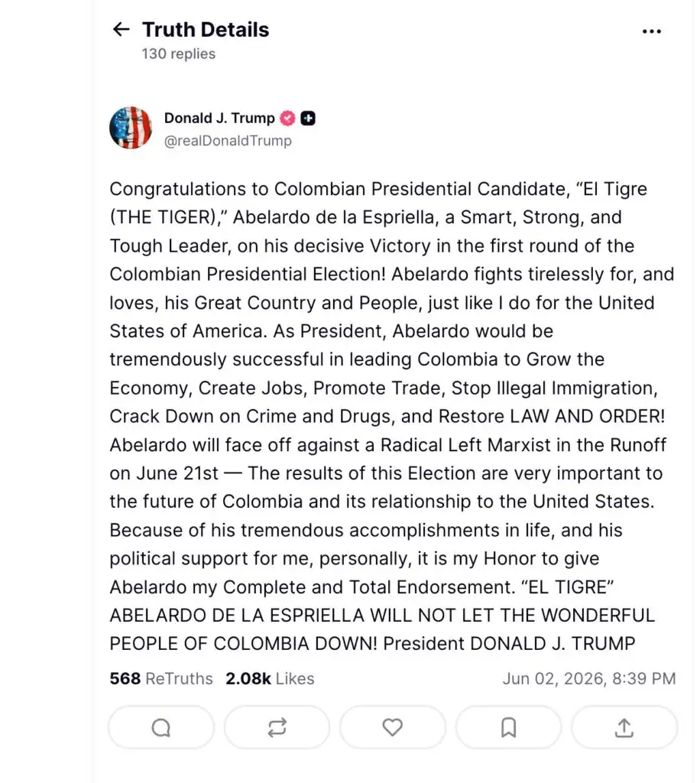Click the ReTruths label beside 568
The width and height of the screenshot is (700, 783).
click(x=179, y=679)
